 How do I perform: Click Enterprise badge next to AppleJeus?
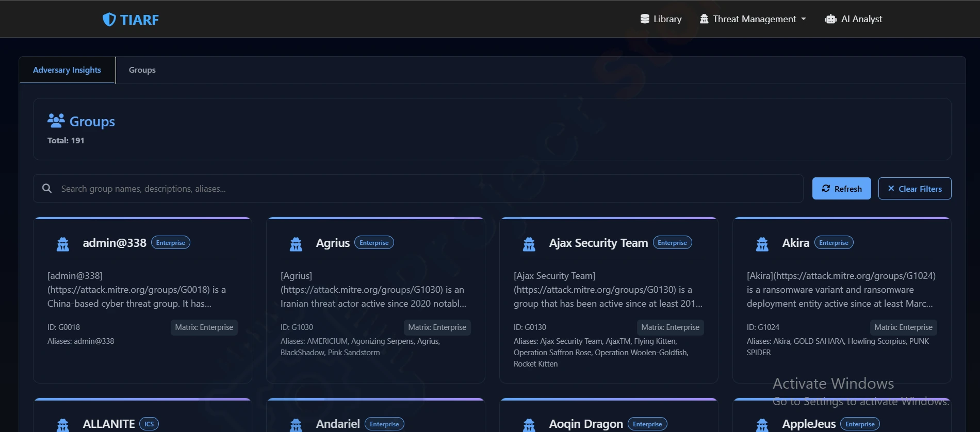tap(860, 424)
